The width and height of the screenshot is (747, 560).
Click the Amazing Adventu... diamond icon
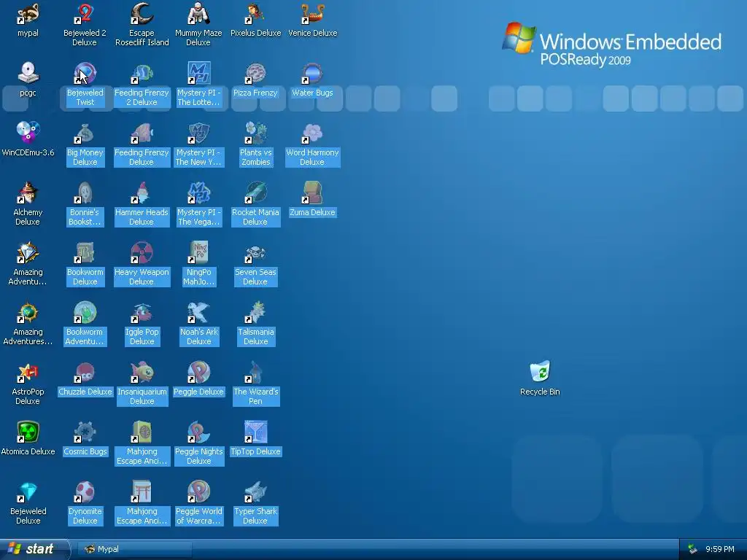pos(28,252)
